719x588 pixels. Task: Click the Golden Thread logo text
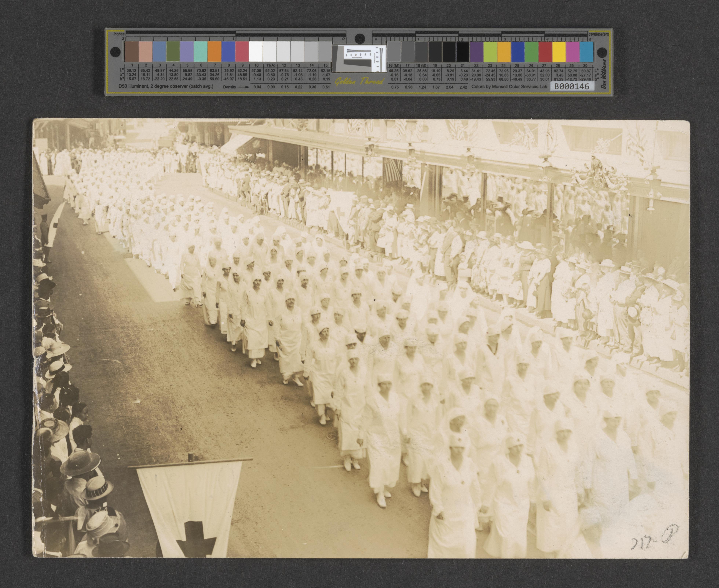tap(359, 81)
